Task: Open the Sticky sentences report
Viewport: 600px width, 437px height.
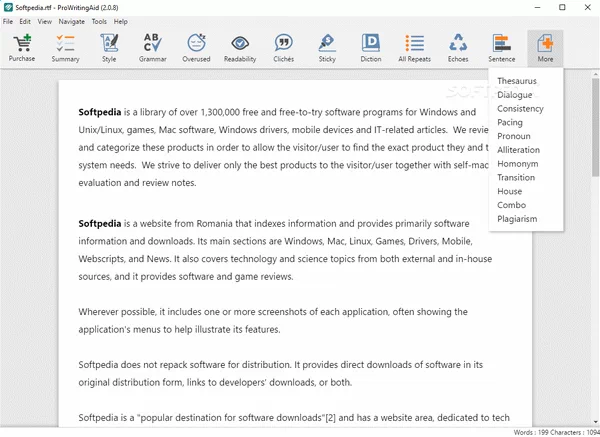Action: click(327, 48)
